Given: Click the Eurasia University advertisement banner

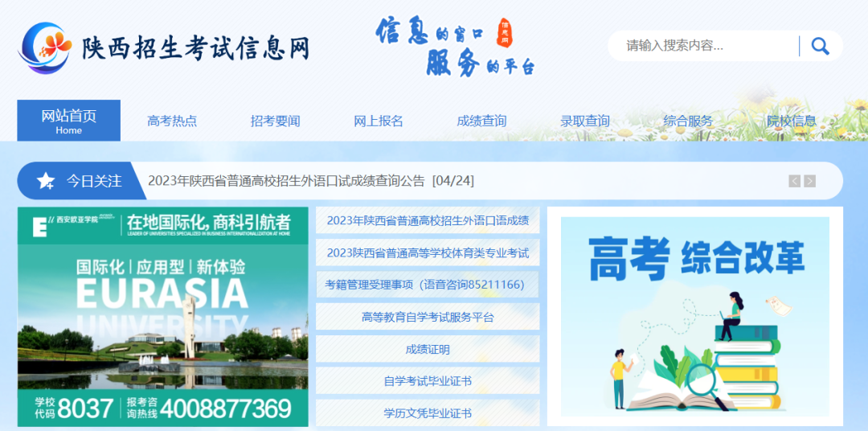Looking at the screenshot, I should 162,317.
